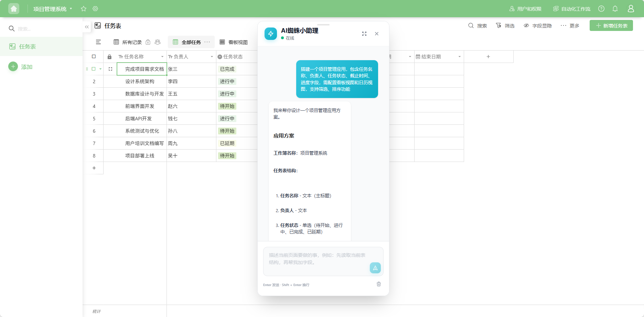Open the 更多 more menu

click(569, 25)
